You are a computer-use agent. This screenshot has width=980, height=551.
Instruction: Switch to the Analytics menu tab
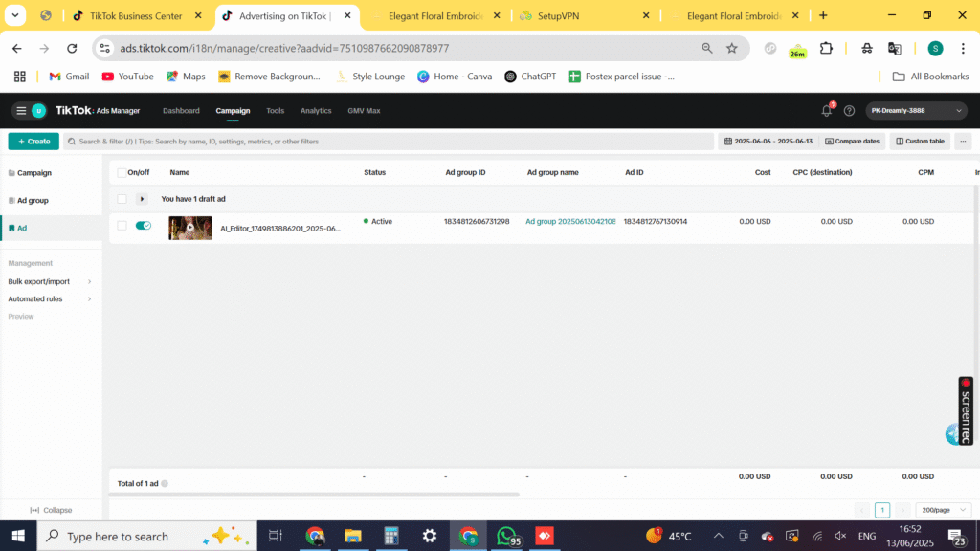[316, 111]
